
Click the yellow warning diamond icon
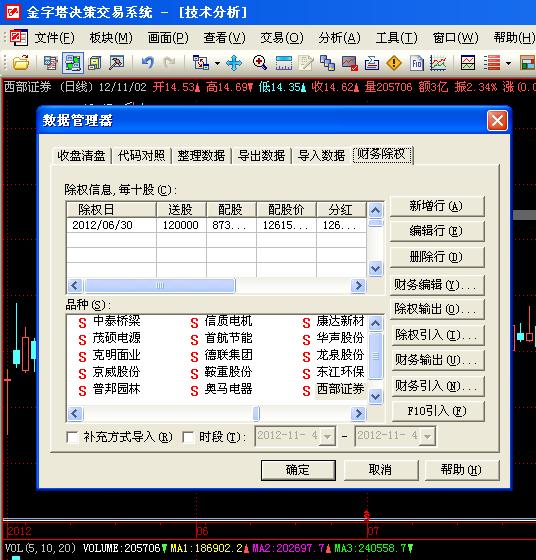click(394, 64)
